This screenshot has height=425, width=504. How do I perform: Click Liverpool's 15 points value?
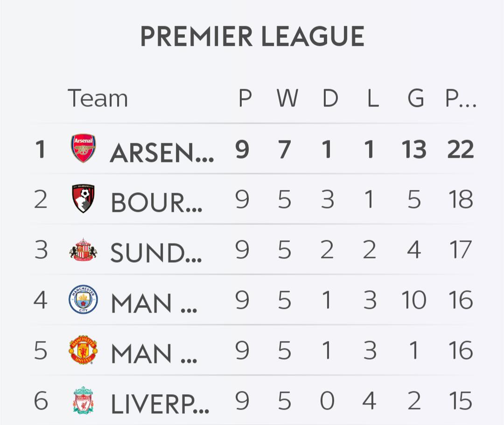point(460,401)
